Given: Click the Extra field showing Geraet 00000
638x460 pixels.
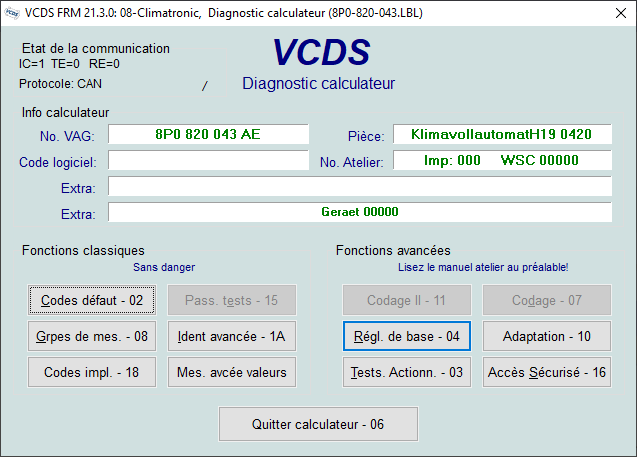Looking at the screenshot, I should 360,212.
